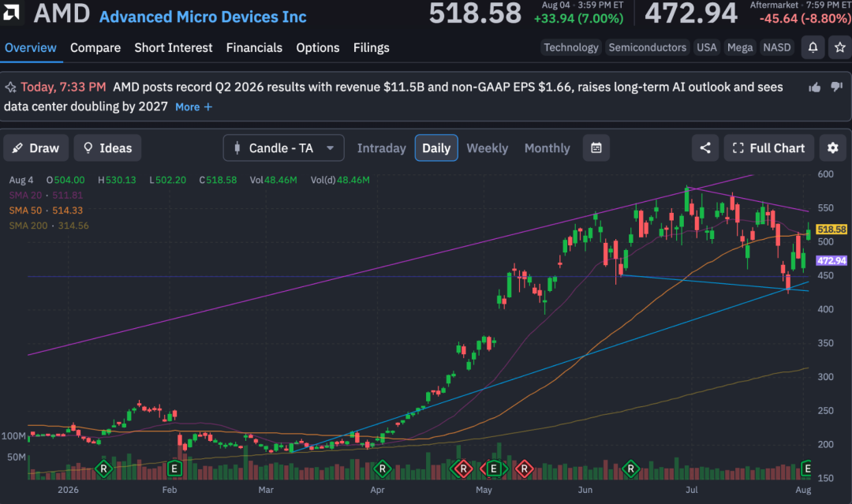Image resolution: width=852 pixels, height=504 pixels.
Task: Click the calendar date range icon
Action: click(x=596, y=147)
